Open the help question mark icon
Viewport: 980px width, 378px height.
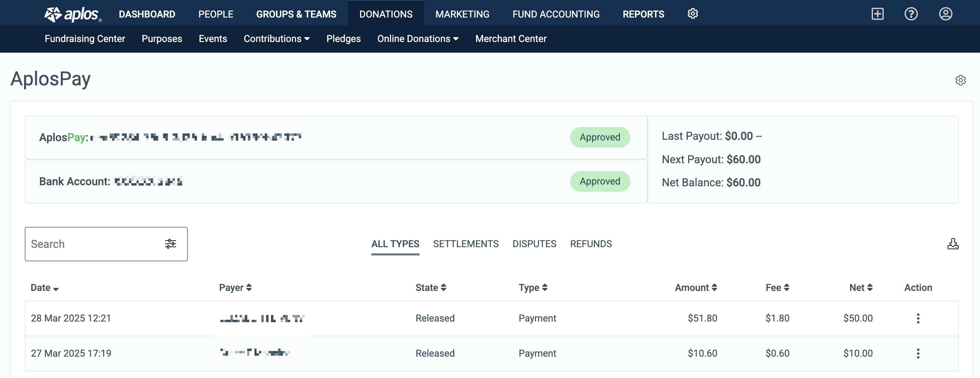911,14
